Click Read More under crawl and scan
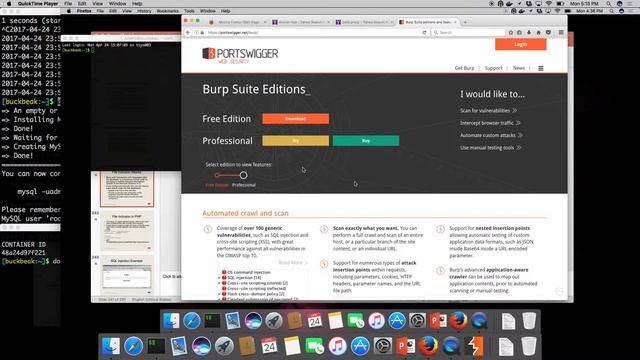Viewport: 640px width, 360px height. coord(293,262)
